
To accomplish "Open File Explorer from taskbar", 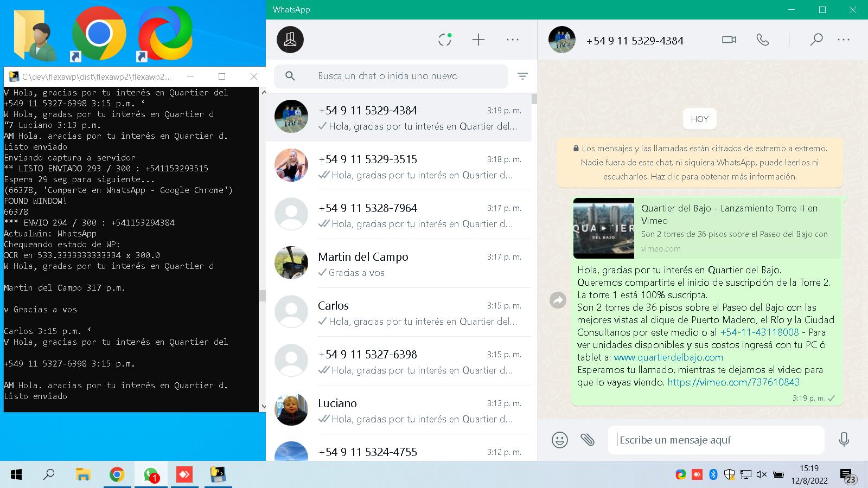I will click(82, 475).
